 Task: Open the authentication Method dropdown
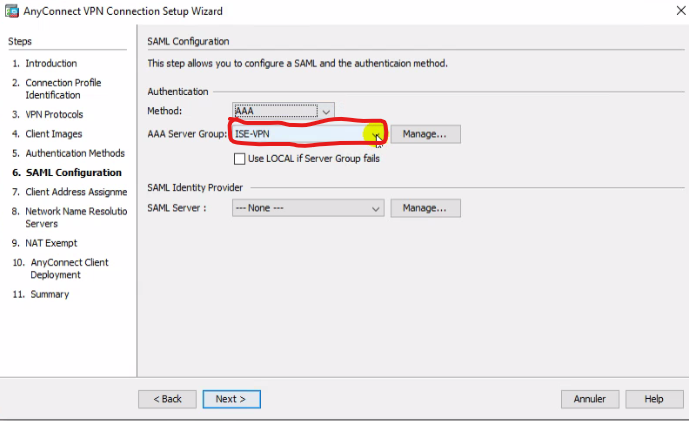[326, 110]
